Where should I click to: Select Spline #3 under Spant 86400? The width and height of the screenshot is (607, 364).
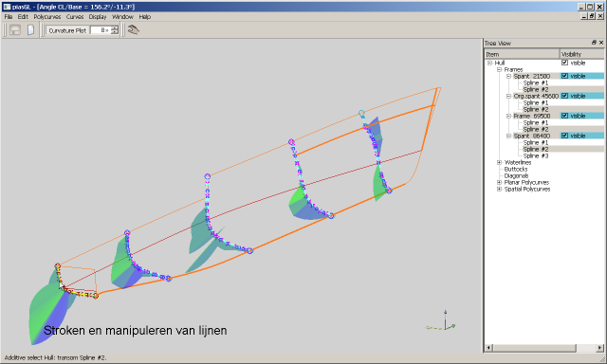[536, 155]
